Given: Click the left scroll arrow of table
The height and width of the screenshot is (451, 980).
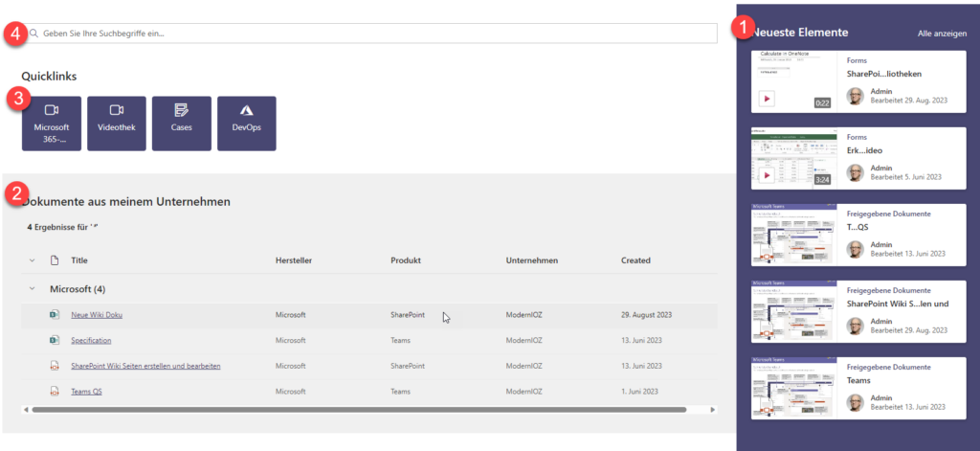Looking at the screenshot, I should click(26, 410).
